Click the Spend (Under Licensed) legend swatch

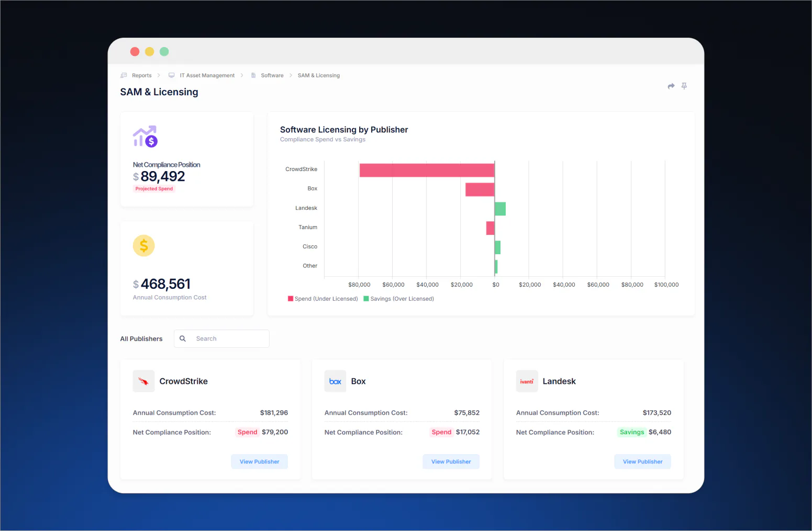point(291,299)
